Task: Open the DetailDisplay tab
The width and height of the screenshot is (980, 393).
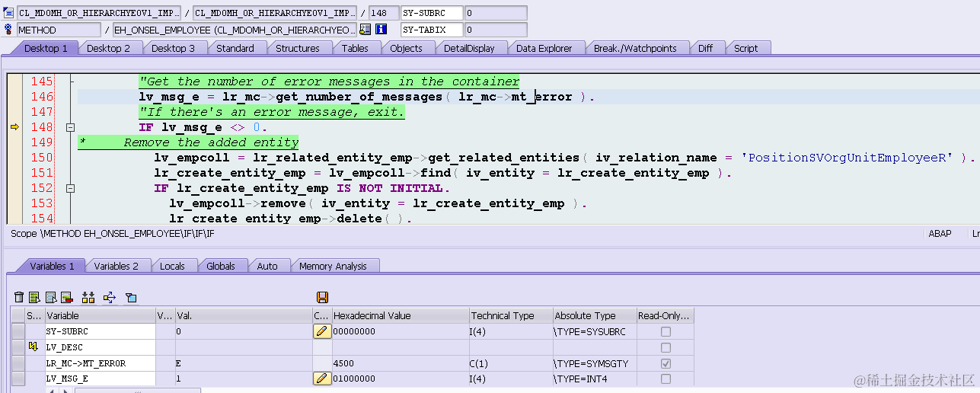Action: click(469, 48)
